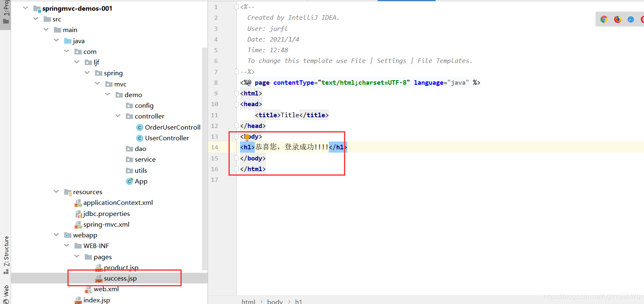Open the page in Firefox browser icon
Image resolution: width=644 pixels, height=304 pixels.
coord(617,19)
